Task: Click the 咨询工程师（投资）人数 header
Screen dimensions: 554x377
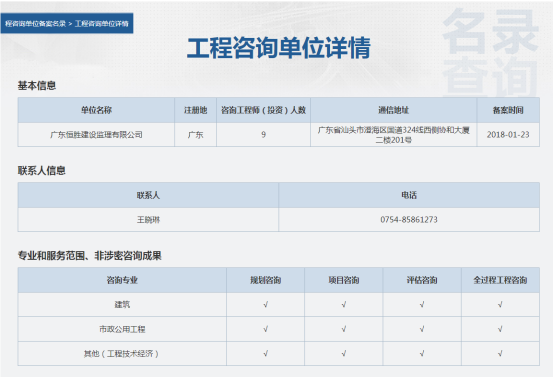Action: tap(263, 110)
